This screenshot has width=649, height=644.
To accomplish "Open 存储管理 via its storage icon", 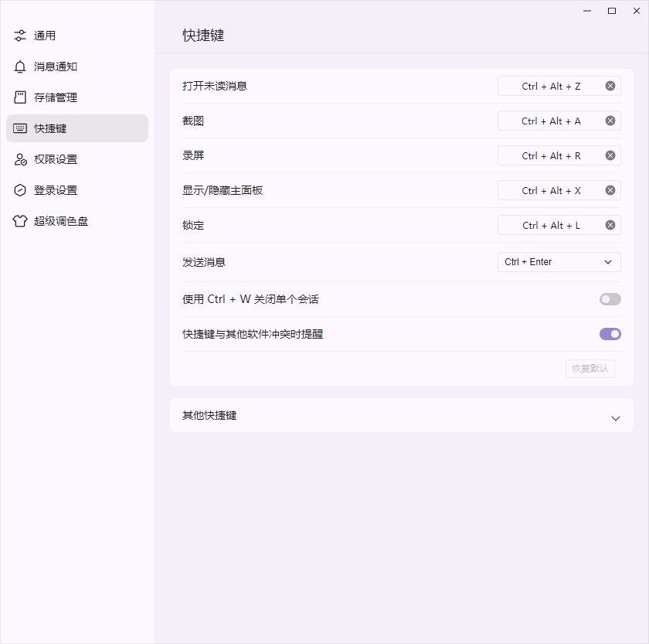I will (x=19, y=97).
